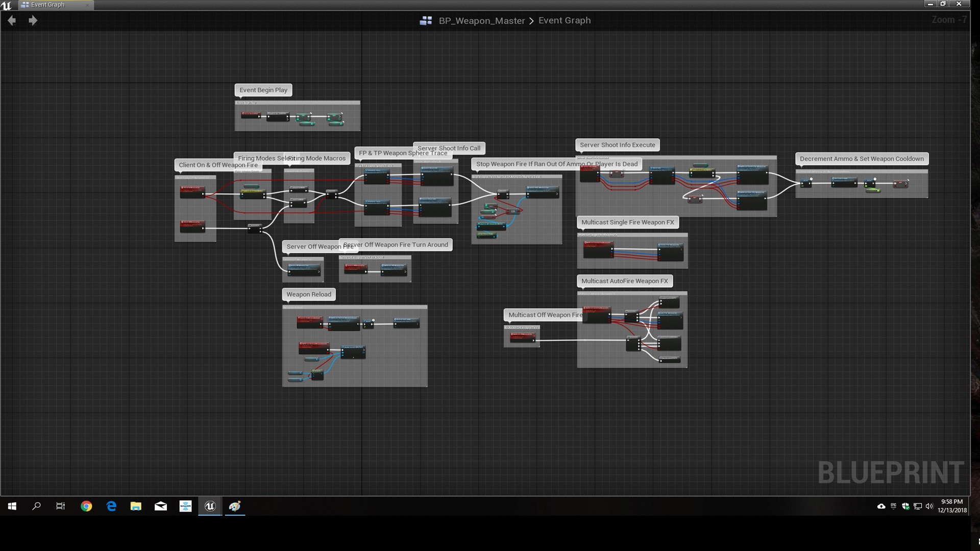This screenshot has width=980, height=551.
Task: Open Windows Search from the taskbar
Action: [x=36, y=506]
